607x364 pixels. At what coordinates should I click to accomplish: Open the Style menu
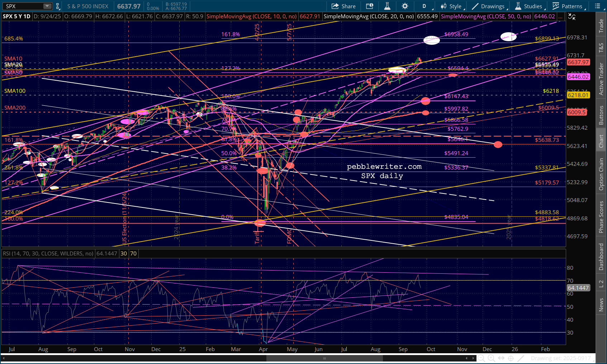pos(452,6)
